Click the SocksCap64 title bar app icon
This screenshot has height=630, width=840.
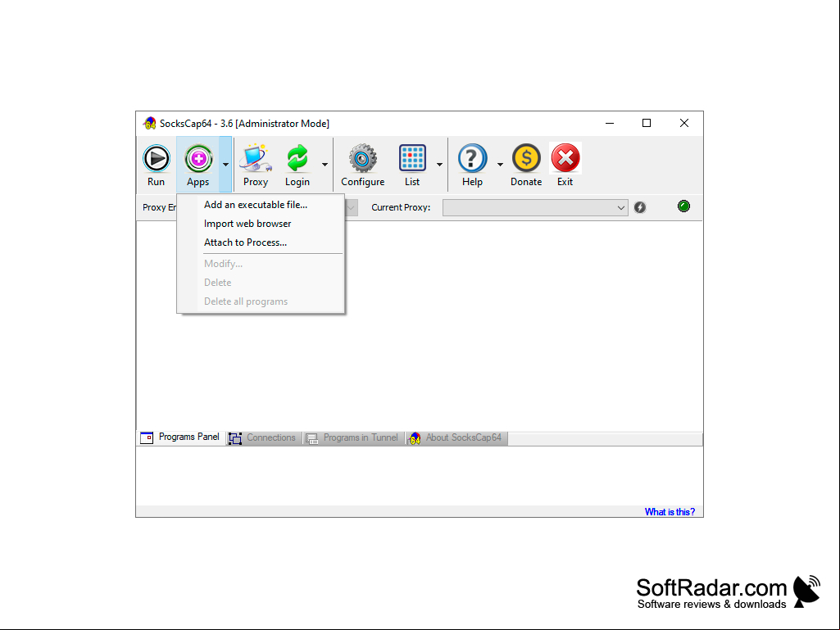tap(150, 124)
